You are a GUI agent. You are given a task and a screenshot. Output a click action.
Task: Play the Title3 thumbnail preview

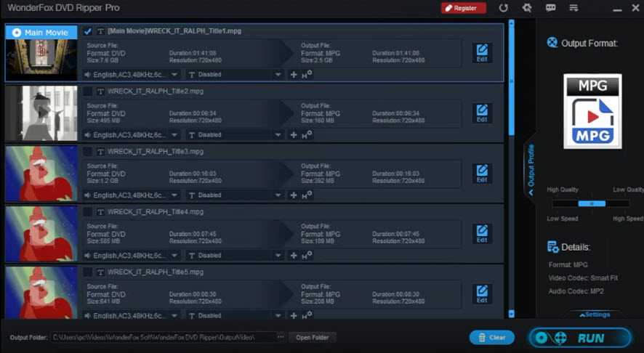coord(41,173)
